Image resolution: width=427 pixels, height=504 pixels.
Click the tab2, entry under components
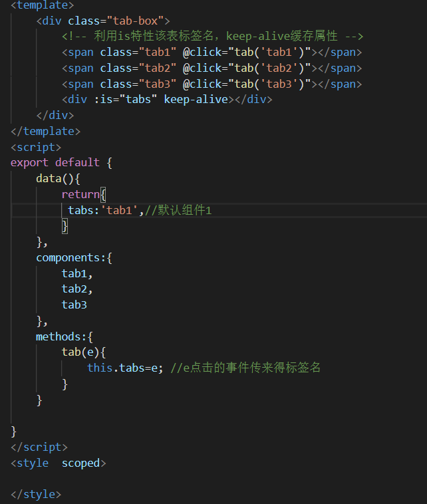click(77, 289)
